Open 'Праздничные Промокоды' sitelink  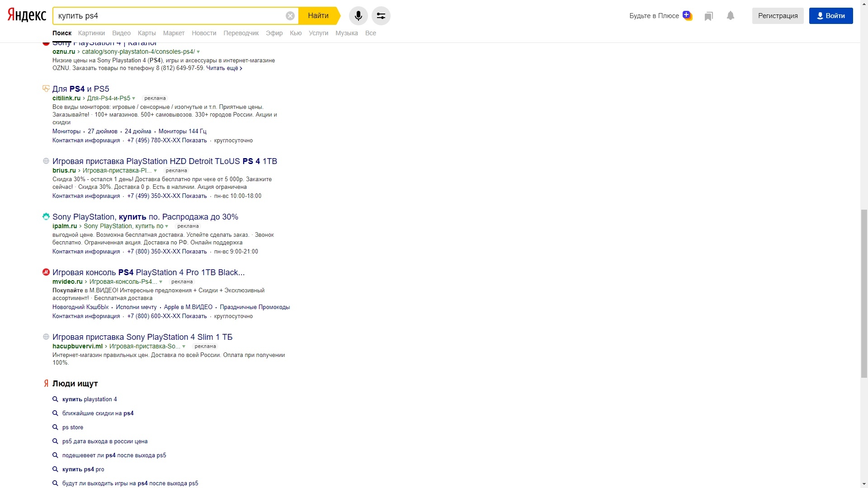tap(255, 307)
